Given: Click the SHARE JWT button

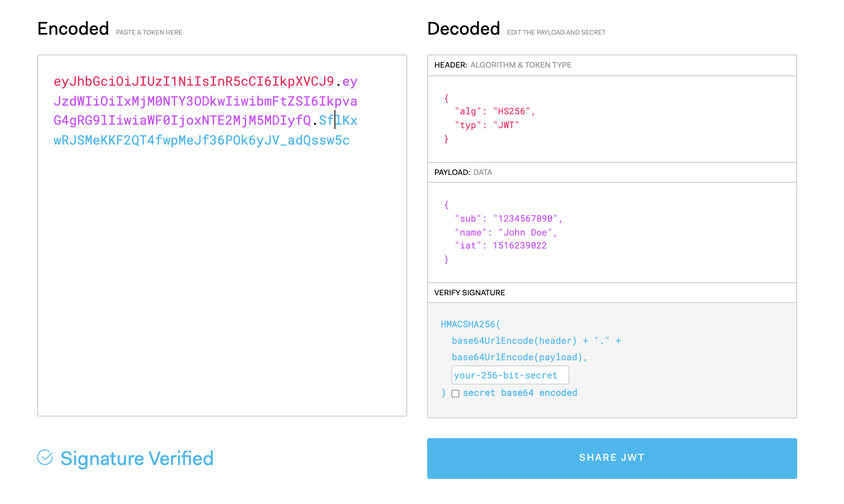Looking at the screenshot, I should (x=611, y=458).
